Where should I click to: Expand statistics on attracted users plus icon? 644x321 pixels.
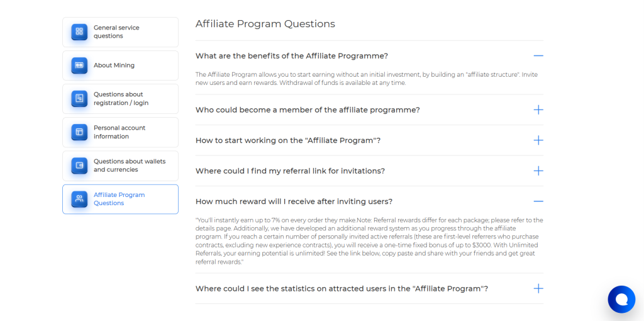[x=538, y=288]
